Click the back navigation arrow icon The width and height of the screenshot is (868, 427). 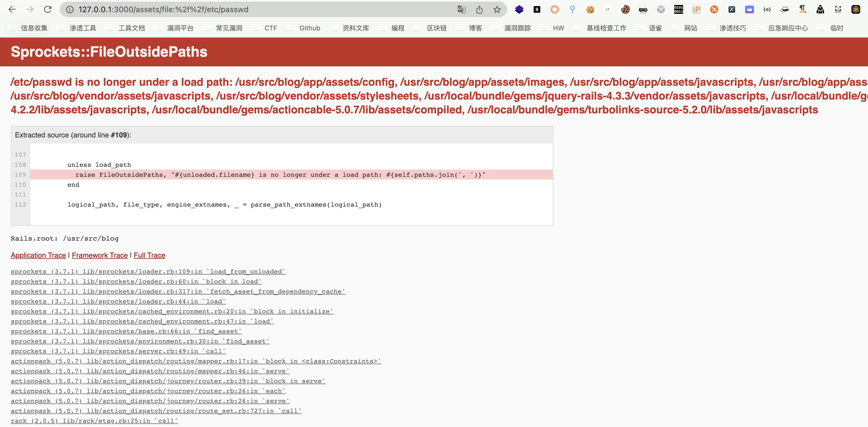(x=12, y=9)
